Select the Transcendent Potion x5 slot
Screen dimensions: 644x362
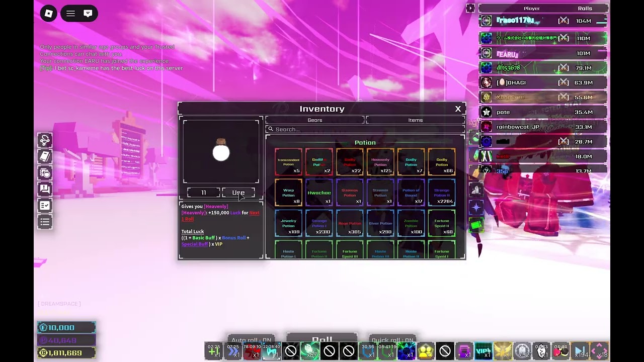(x=288, y=162)
